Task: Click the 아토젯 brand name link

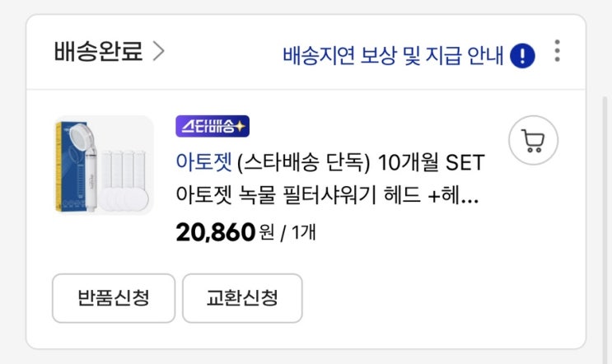Action: 203,161
